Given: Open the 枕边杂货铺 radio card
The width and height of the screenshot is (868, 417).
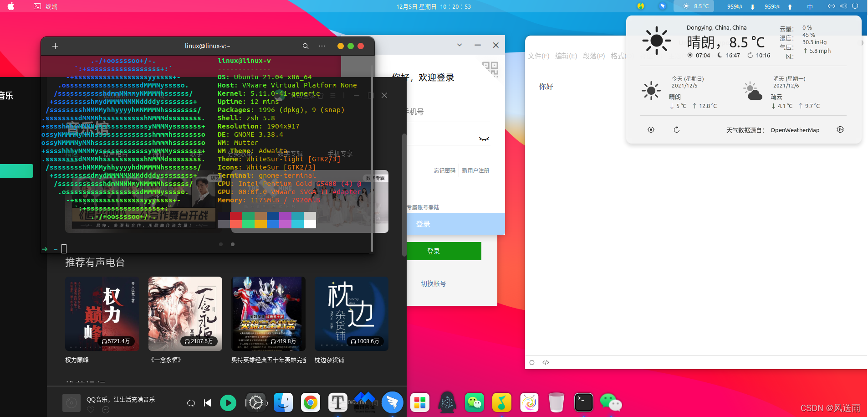Looking at the screenshot, I should (x=352, y=314).
